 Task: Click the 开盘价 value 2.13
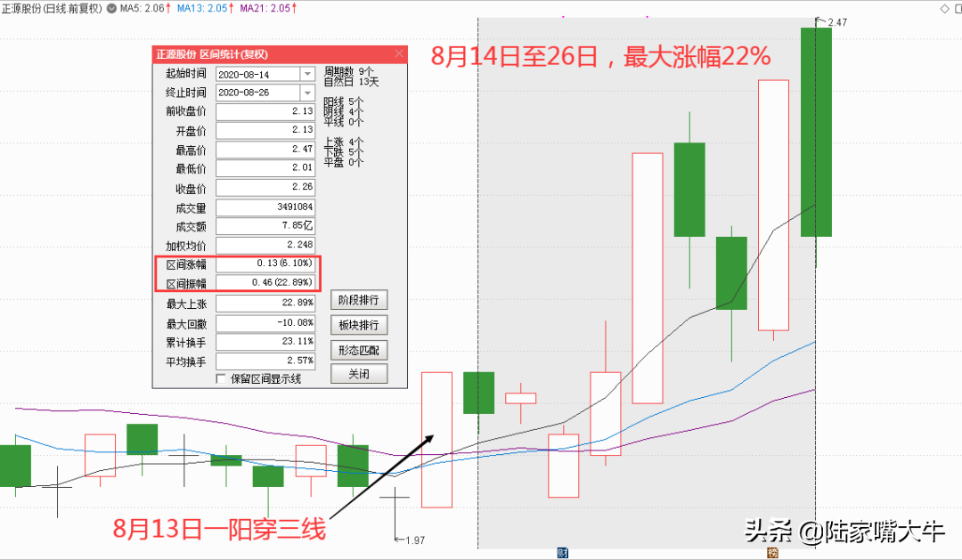point(265,131)
